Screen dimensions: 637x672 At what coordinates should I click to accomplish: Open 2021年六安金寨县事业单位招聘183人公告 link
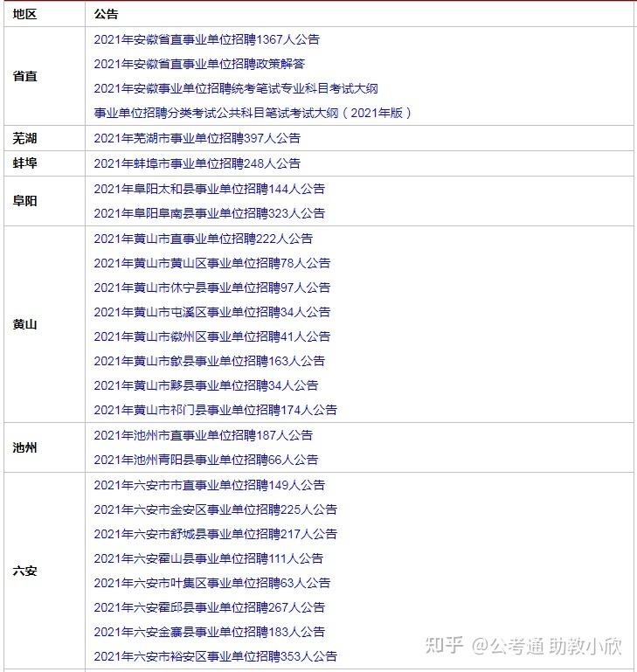[209, 632]
